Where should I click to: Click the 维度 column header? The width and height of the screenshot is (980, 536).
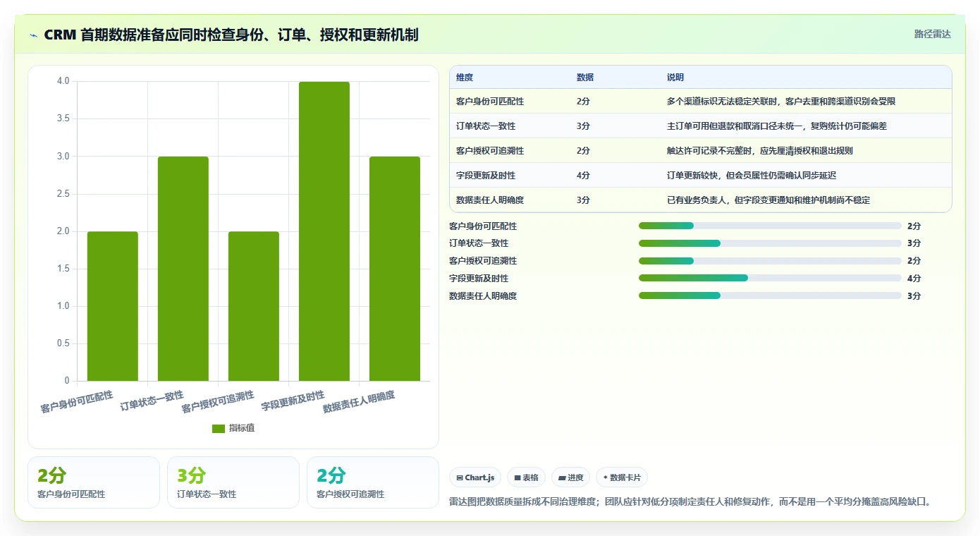coord(465,78)
